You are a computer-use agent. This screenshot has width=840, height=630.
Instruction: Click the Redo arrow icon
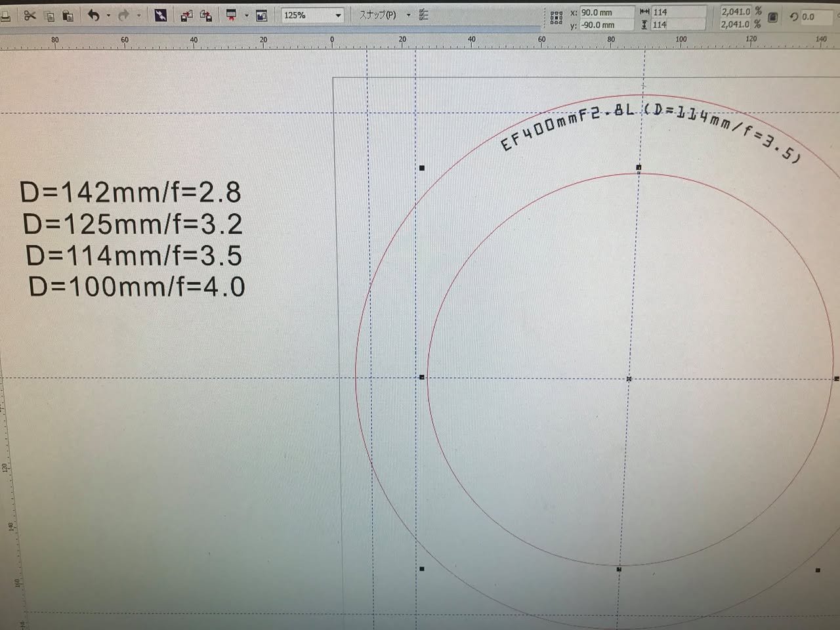(123, 15)
